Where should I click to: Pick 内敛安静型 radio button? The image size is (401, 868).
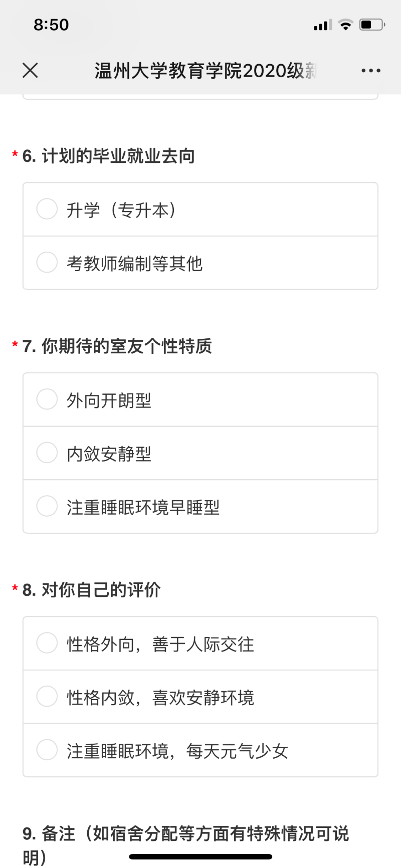[47, 453]
